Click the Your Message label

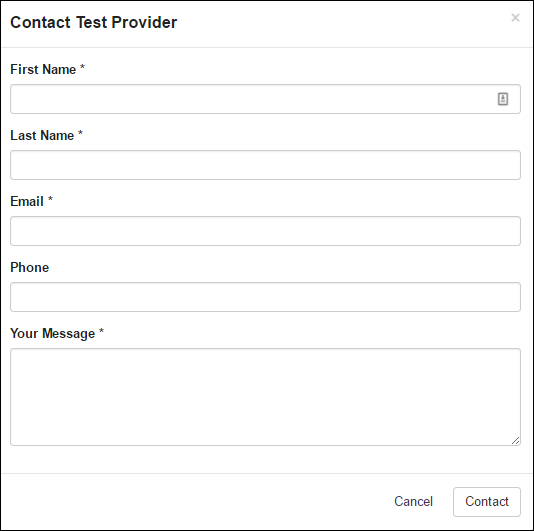click(52, 333)
